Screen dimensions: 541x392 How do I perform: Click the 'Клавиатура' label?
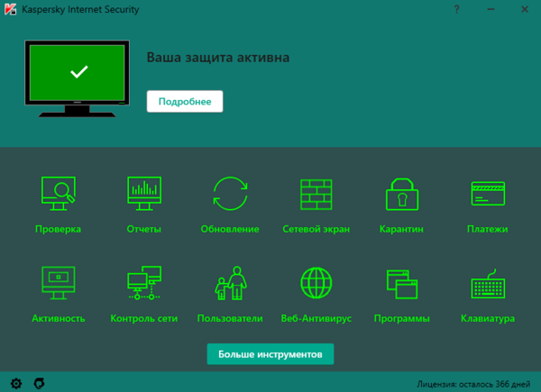pos(488,319)
